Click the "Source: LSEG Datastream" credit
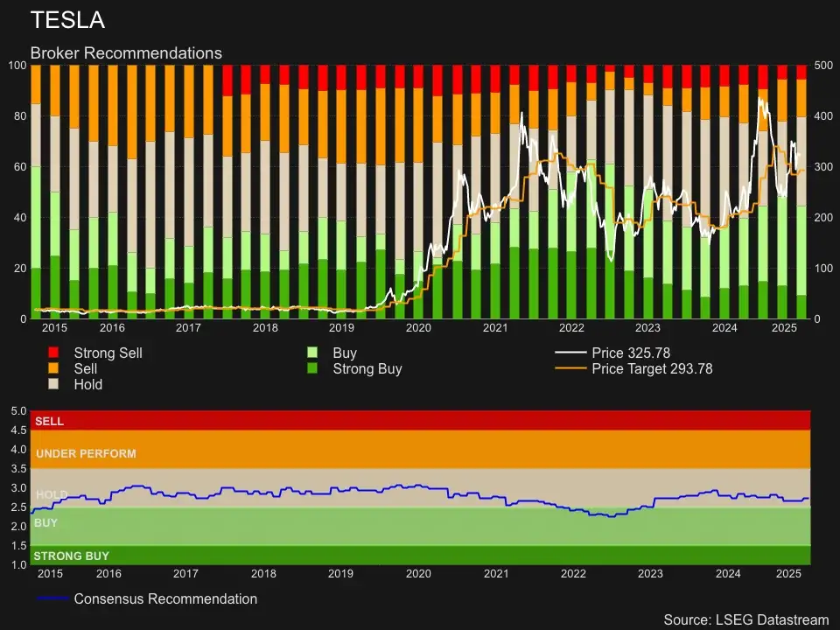This screenshot has width=840, height=630. coord(746,619)
